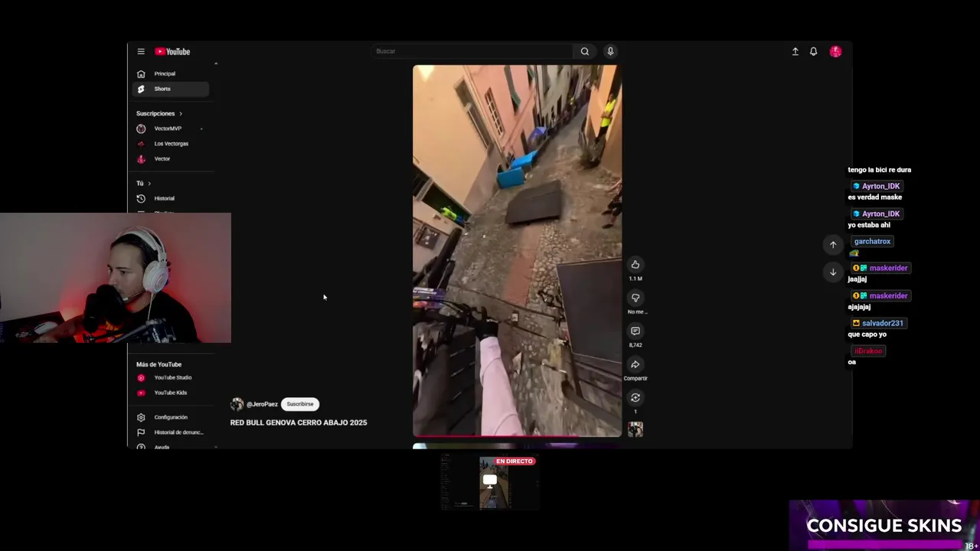
Task: Open Principal in the sidebar
Action: click(x=165, y=73)
